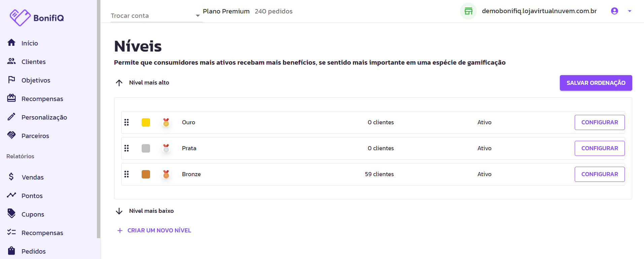This screenshot has width=644, height=259.
Task: Click the SALVAR ORDENAÇÃO button
Action: [596, 83]
